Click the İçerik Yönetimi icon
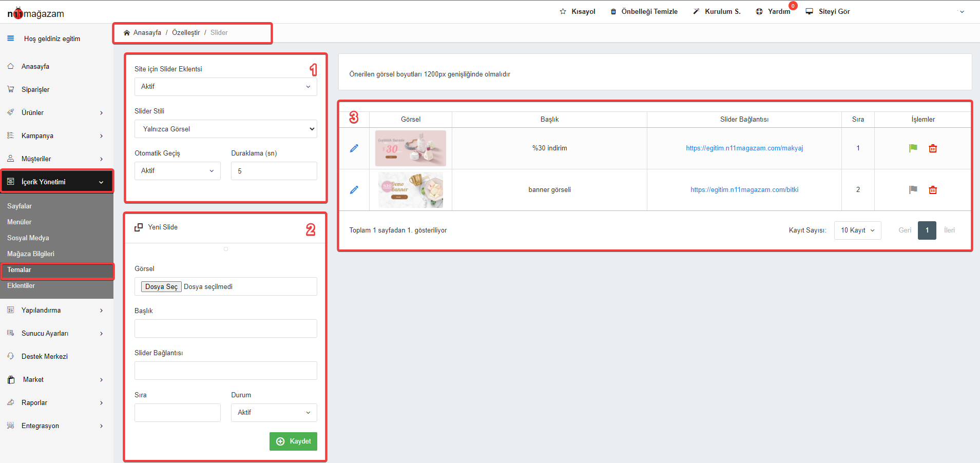The height and width of the screenshot is (463, 980). pos(11,182)
